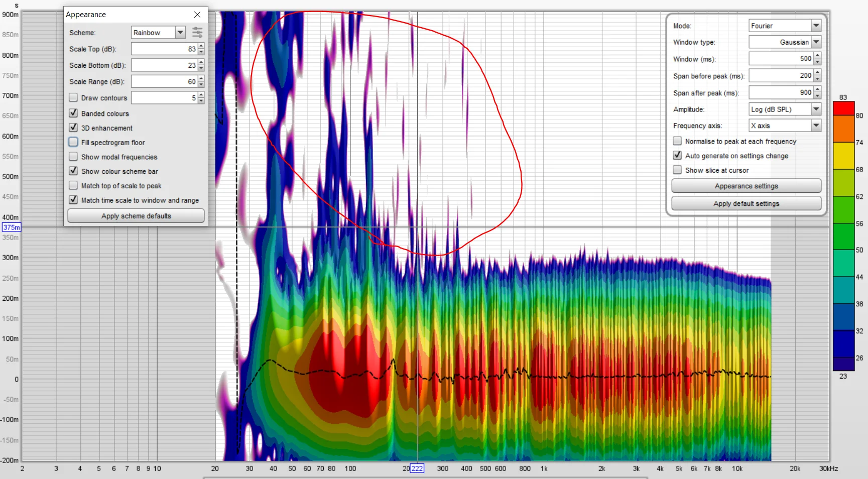This screenshot has width=868, height=479.
Task: Open the Frequency axis dropdown
Action: [816, 126]
